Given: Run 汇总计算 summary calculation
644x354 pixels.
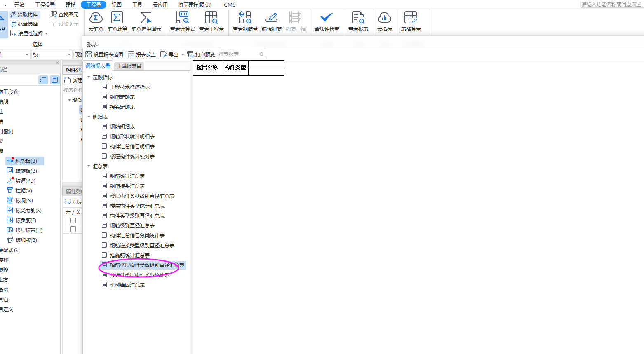Looking at the screenshot, I should tap(118, 22).
